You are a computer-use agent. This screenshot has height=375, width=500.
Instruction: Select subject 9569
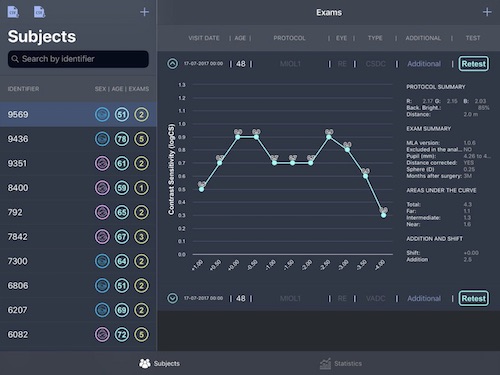tap(78, 114)
